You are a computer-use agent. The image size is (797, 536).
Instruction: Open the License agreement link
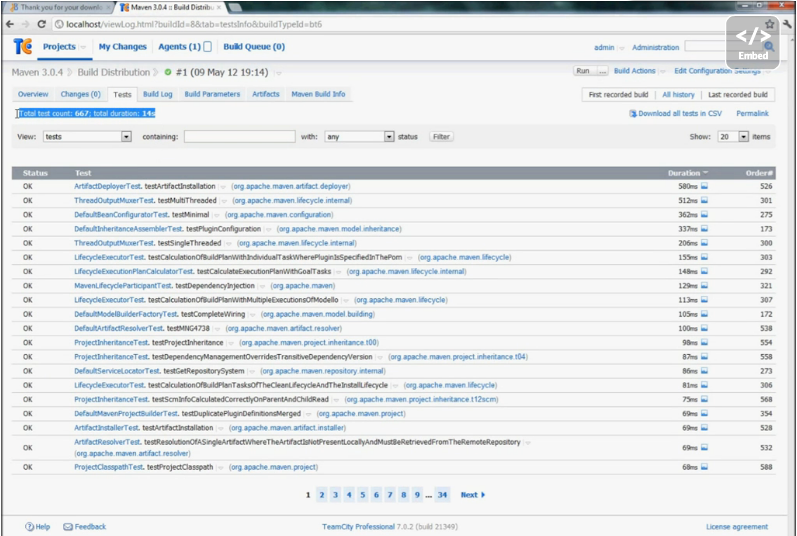(737, 527)
